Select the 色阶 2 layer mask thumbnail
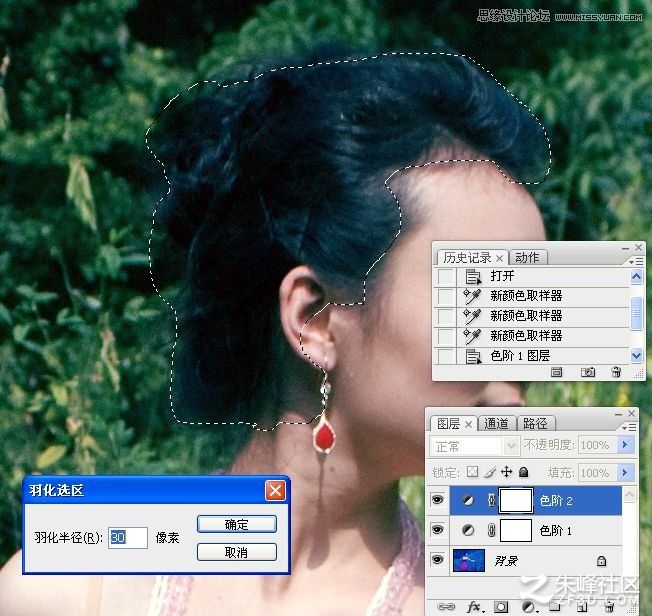The image size is (652, 616). [x=516, y=500]
